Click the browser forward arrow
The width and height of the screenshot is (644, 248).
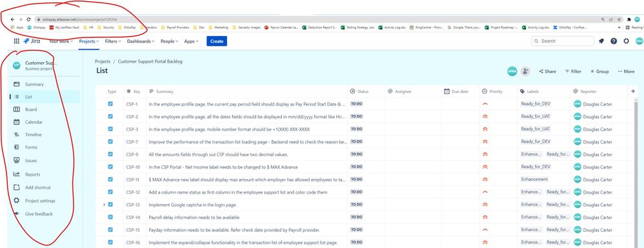pyautogui.click(x=21, y=19)
